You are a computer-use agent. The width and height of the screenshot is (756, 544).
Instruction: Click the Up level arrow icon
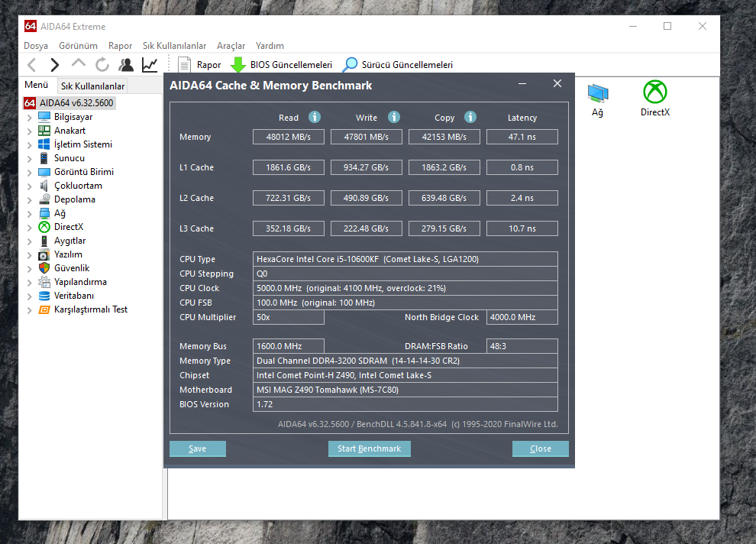pos(78,63)
